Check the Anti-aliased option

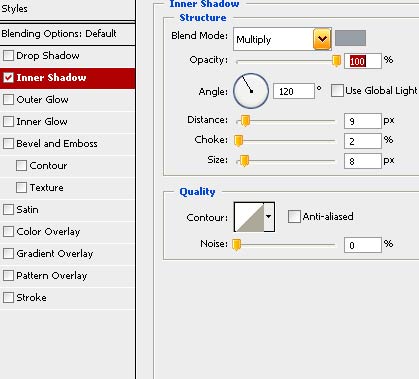tap(294, 217)
